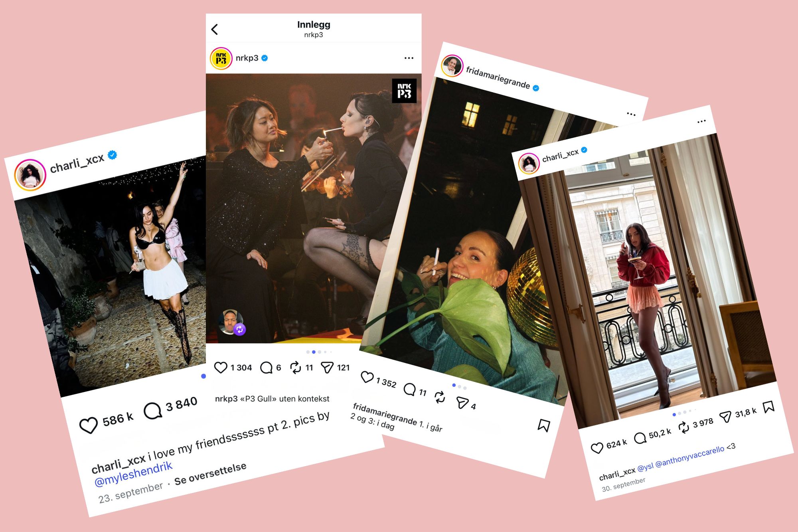Open the fridamariegrande username in post header
The image size is (798, 532).
click(498, 78)
